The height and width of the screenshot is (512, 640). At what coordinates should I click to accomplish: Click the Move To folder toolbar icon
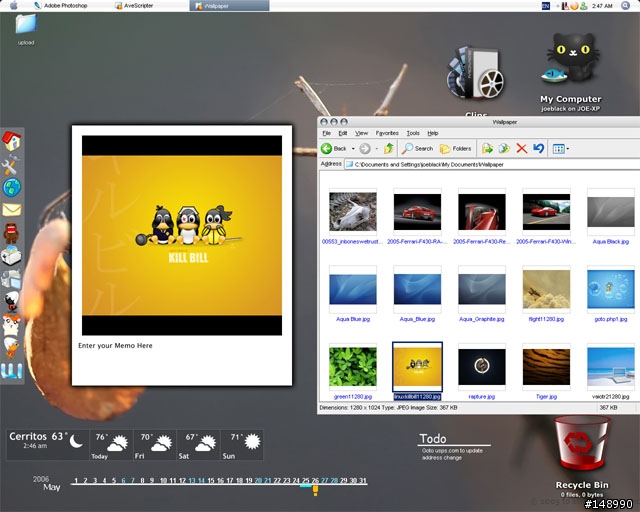487,149
